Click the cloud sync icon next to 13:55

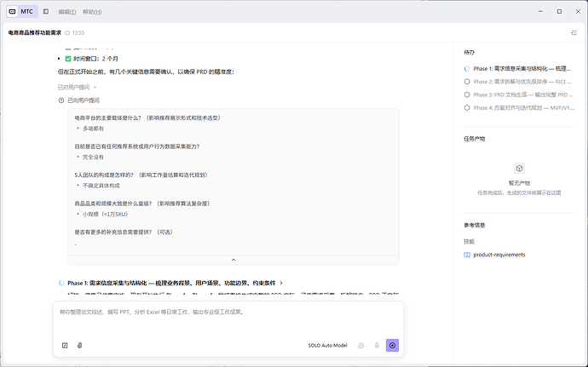coord(67,33)
